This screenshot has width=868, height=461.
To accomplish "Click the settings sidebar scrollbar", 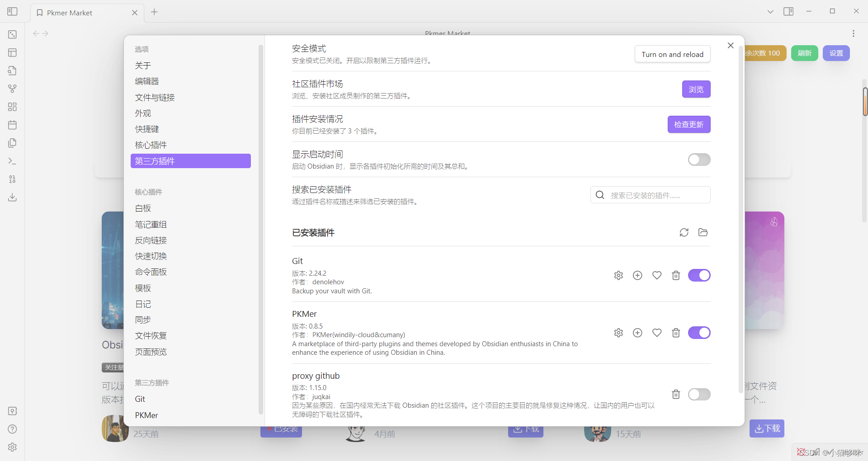I will (x=260, y=230).
